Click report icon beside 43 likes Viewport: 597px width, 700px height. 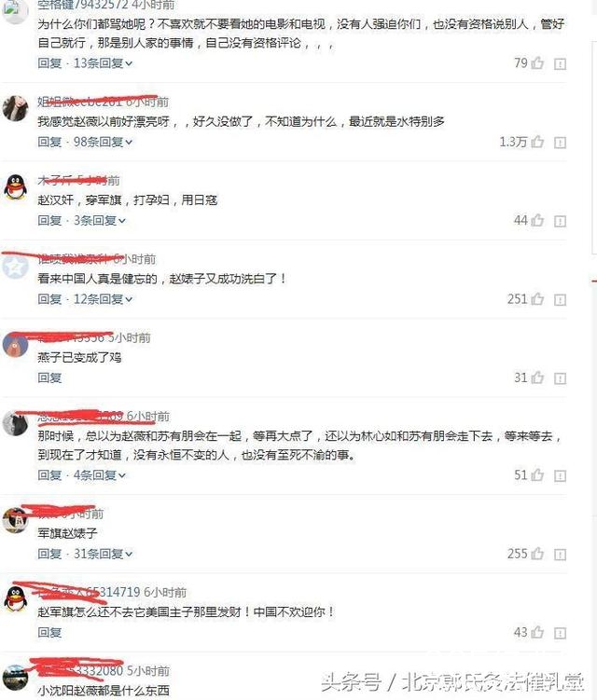click(x=560, y=633)
